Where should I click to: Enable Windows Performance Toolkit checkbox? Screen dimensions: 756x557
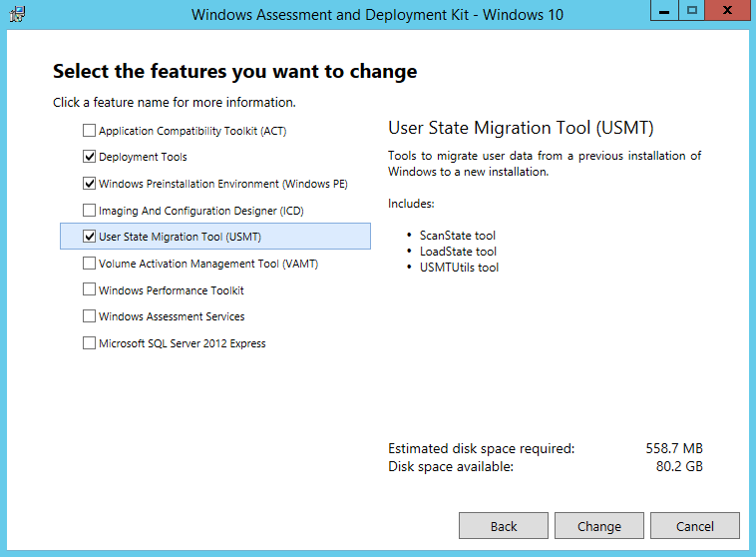pyautogui.click(x=89, y=289)
